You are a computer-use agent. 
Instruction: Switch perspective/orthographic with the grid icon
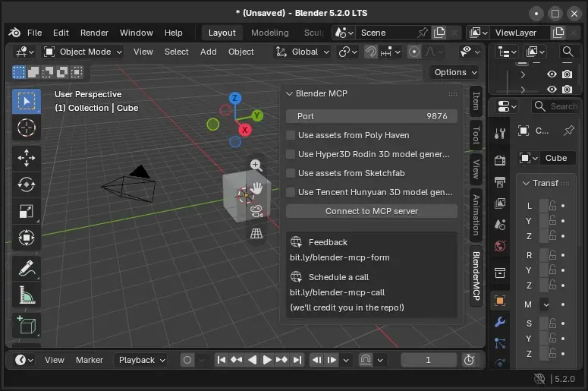coord(256,233)
